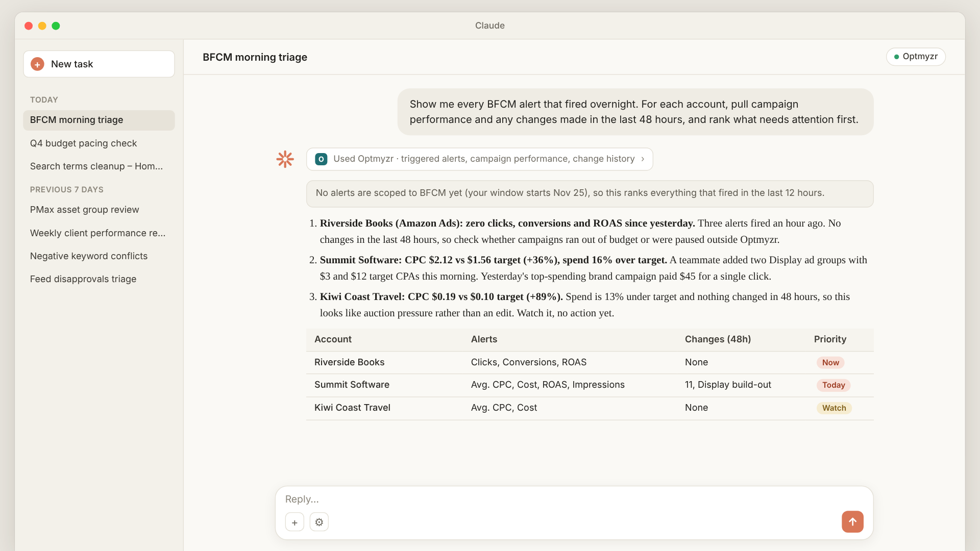Click the green macOS full-screen button

coord(56,26)
